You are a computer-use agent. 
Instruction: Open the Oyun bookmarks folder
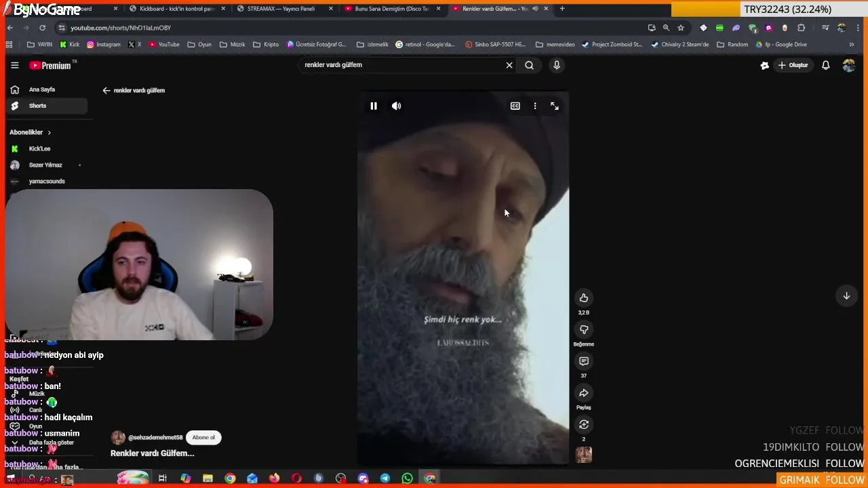(199, 45)
